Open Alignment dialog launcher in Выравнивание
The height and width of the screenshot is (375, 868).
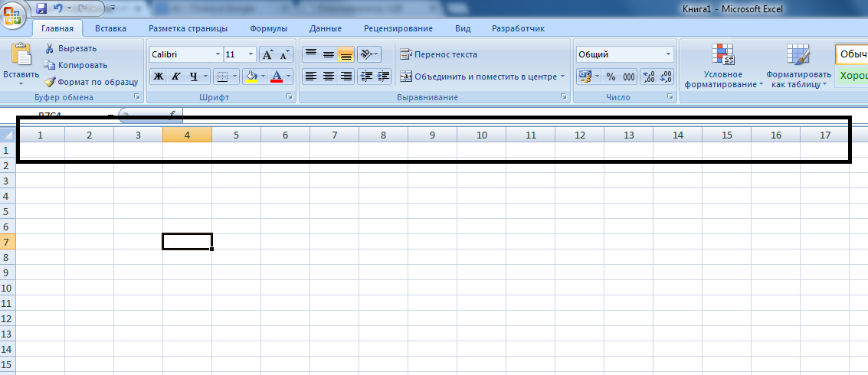point(564,96)
